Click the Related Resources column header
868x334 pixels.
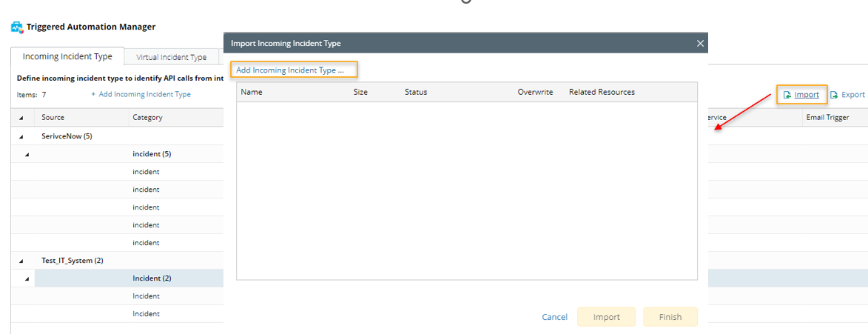pos(602,93)
